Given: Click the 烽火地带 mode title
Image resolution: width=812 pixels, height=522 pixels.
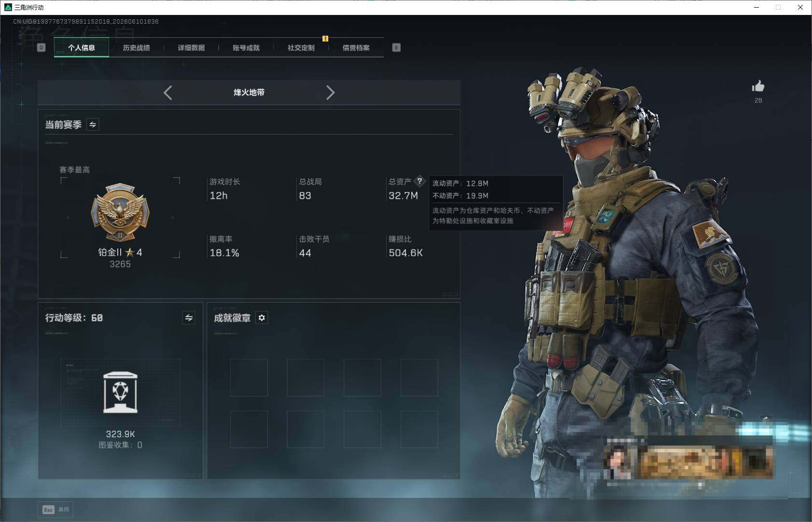Looking at the screenshot, I should 249,92.
